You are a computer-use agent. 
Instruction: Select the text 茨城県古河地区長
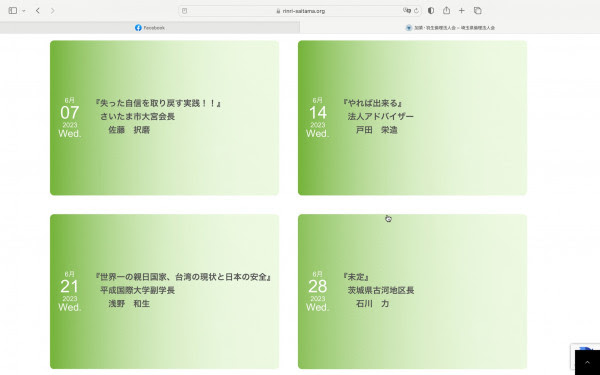tap(381, 290)
